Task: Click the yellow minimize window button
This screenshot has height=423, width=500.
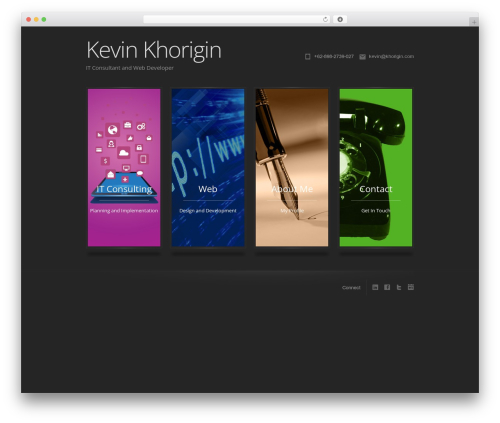Action: pos(36,20)
